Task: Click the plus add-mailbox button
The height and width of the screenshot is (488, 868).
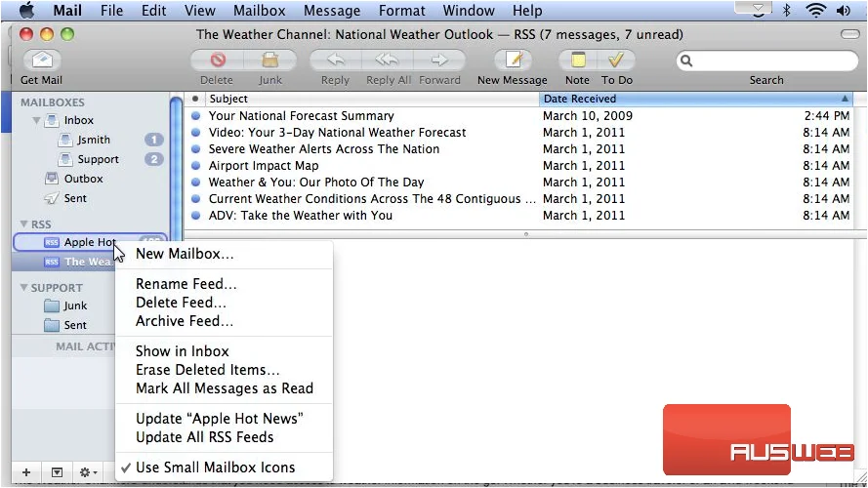Action: pyautogui.click(x=26, y=472)
